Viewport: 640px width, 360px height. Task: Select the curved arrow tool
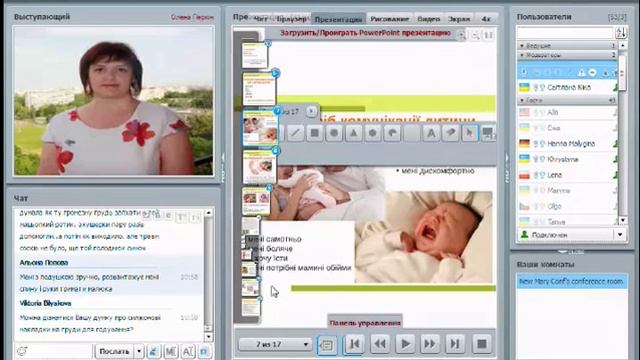392,133
